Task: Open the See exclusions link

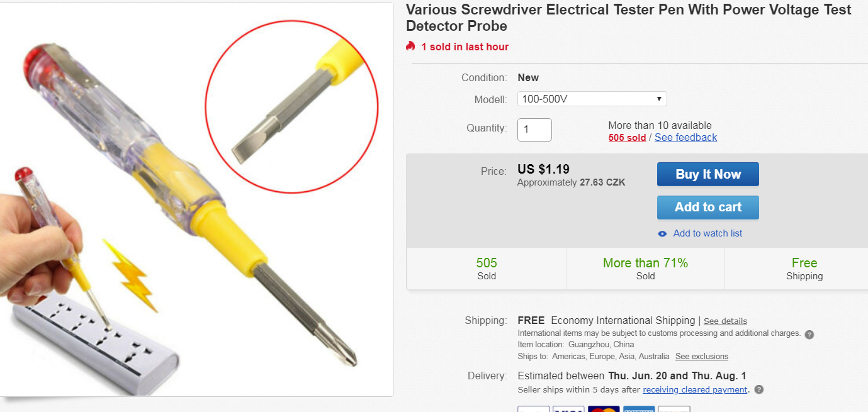Action: pos(701,357)
